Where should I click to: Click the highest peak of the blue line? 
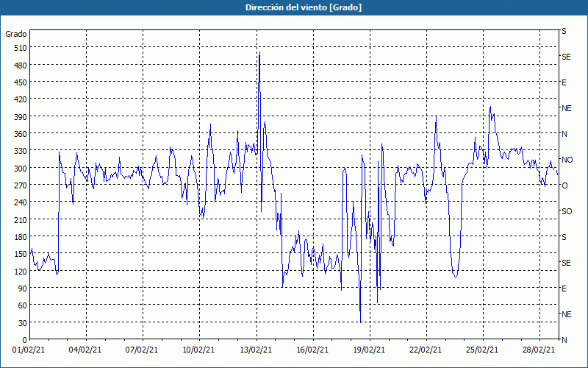pos(259,52)
